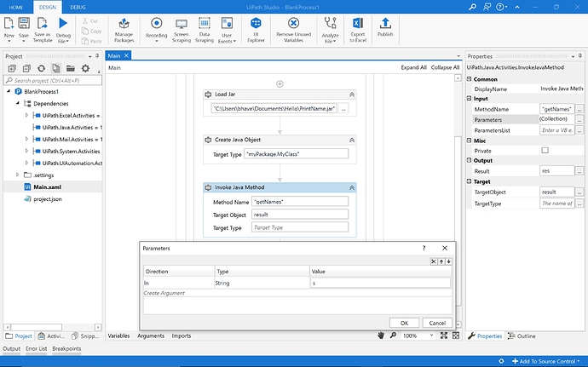The height and width of the screenshot is (367, 588).
Task: Open the Variables panel tab
Action: tap(118, 336)
